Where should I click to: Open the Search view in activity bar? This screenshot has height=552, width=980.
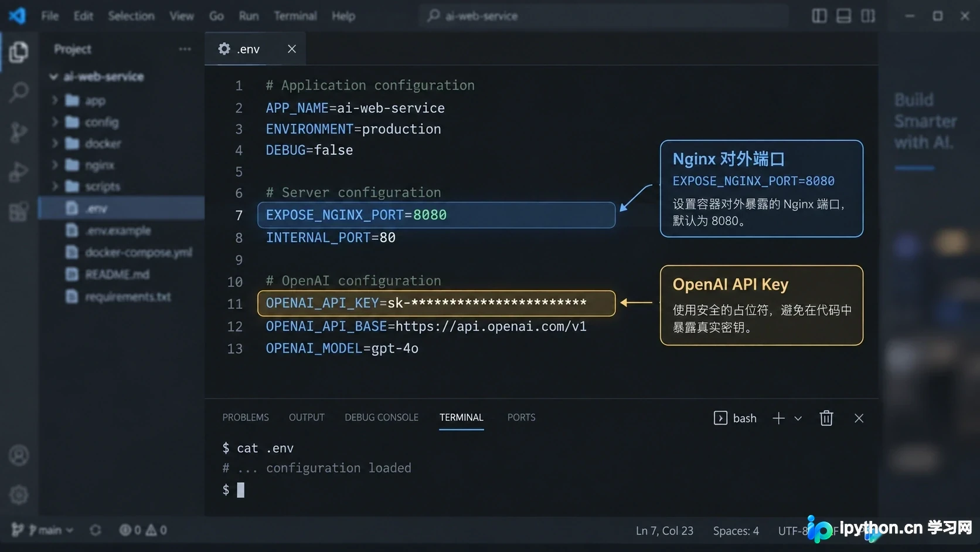19,92
